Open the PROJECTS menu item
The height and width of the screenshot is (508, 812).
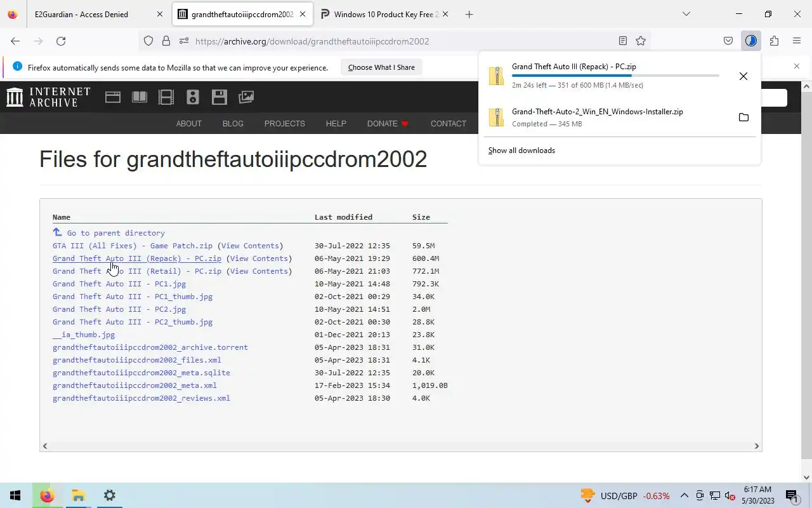pos(285,124)
